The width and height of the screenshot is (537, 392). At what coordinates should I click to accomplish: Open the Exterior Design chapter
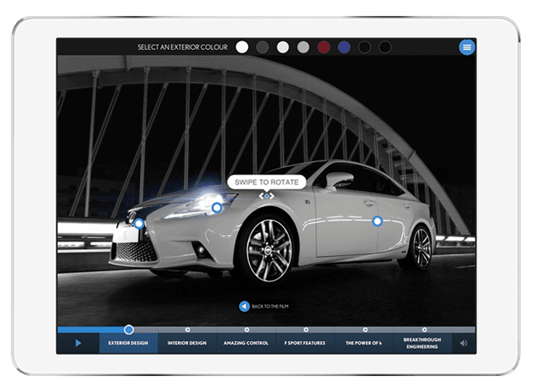[x=128, y=343]
